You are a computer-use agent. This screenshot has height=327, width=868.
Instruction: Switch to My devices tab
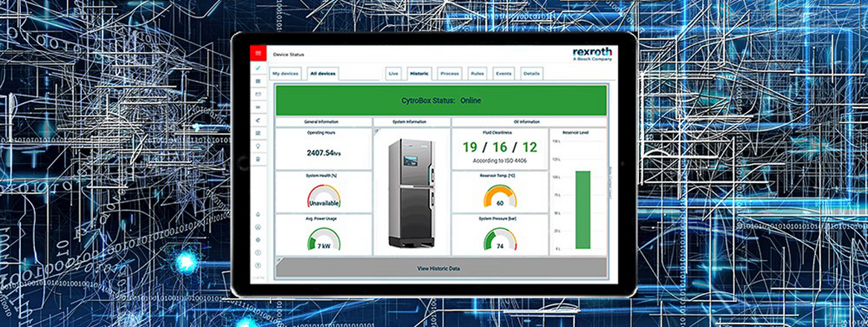tap(286, 74)
